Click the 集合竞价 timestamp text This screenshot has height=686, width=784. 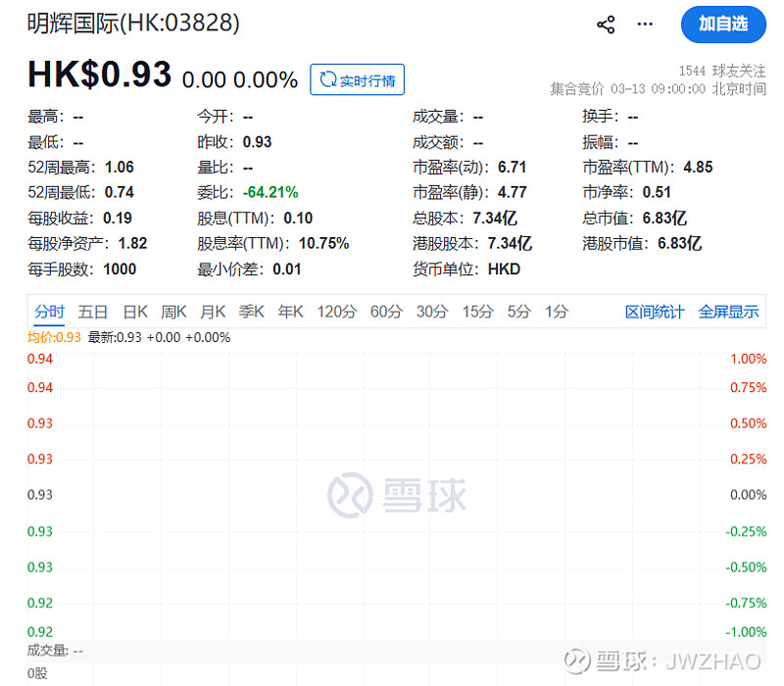658,89
